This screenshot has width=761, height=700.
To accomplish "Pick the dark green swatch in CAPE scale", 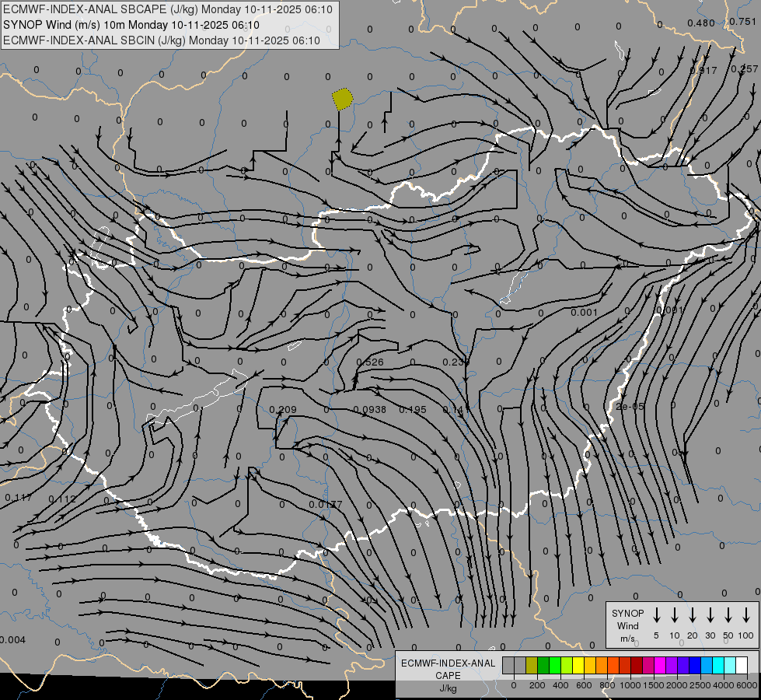I will pyautogui.click(x=543, y=666).
